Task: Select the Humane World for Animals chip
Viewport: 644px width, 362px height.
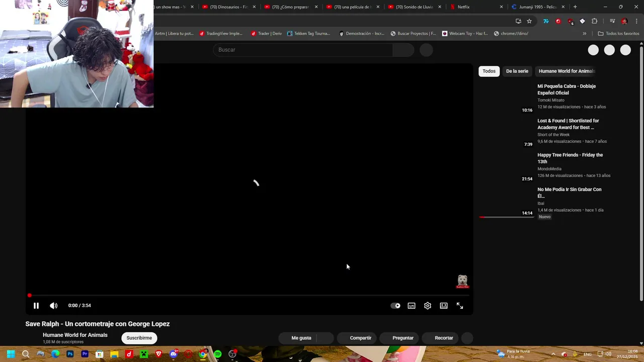Action: [x=567, y=71]
